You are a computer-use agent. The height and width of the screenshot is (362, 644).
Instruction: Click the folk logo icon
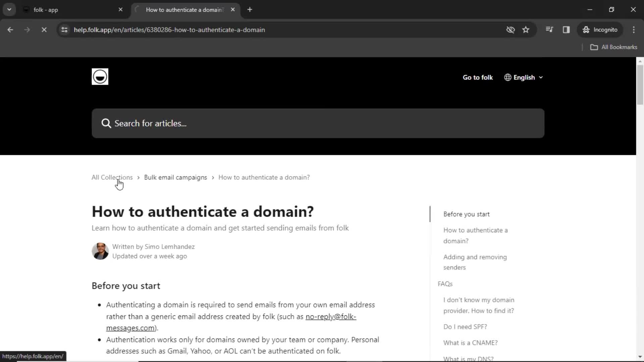[x=100, y=77]
